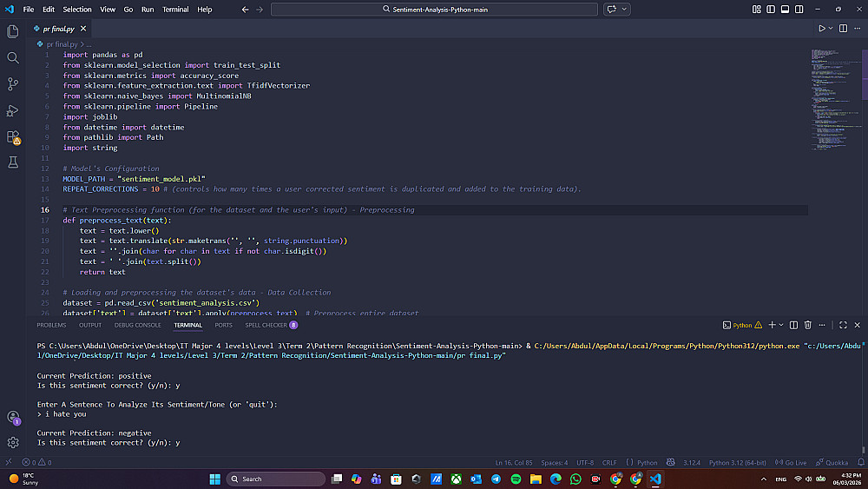
Task: Select Python 3.12 (64-bit) interpreter in status bar
Action: click(737, 462)
